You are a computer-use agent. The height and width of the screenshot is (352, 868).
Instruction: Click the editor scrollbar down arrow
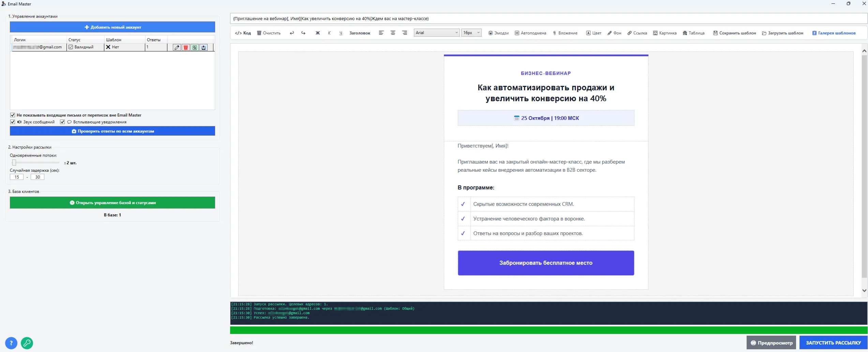point(864,291)
